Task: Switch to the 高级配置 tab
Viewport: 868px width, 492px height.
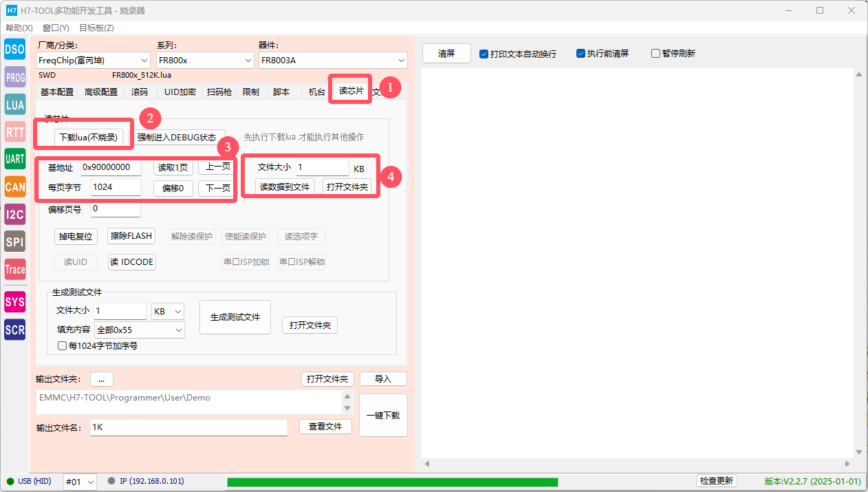Action: (101, 92)
